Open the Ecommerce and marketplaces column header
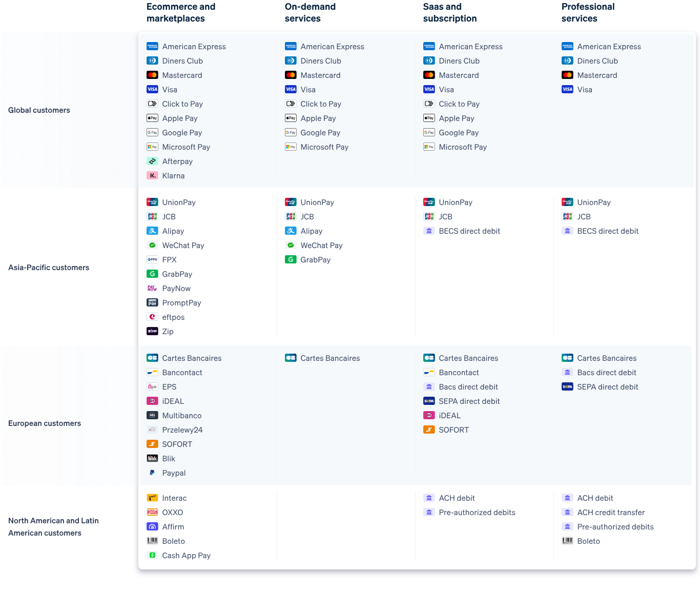 [180, 12]
